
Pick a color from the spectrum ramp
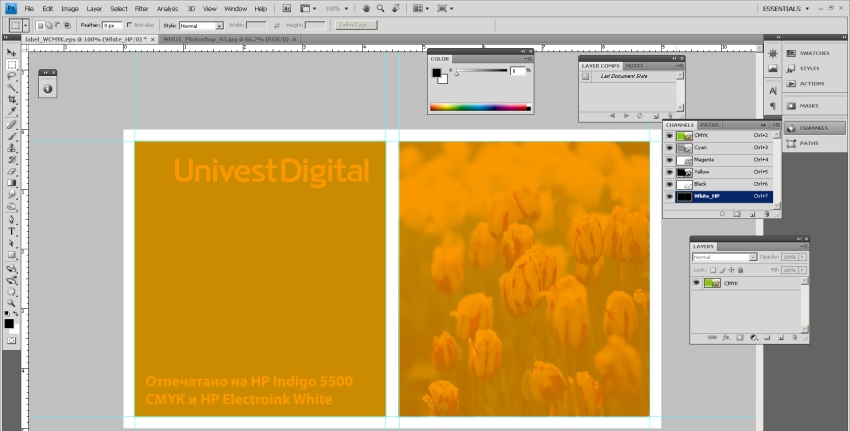(x=480, y=107)
